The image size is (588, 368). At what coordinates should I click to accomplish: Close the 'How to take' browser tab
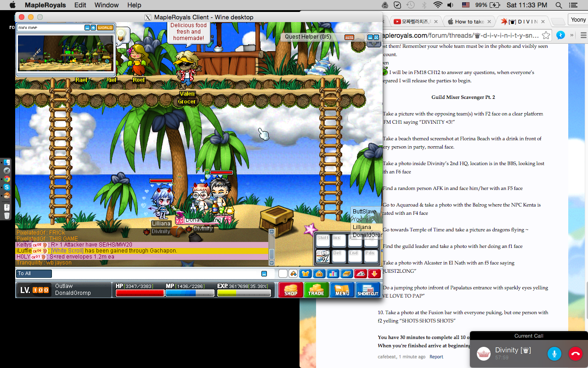tap(490, 22)
